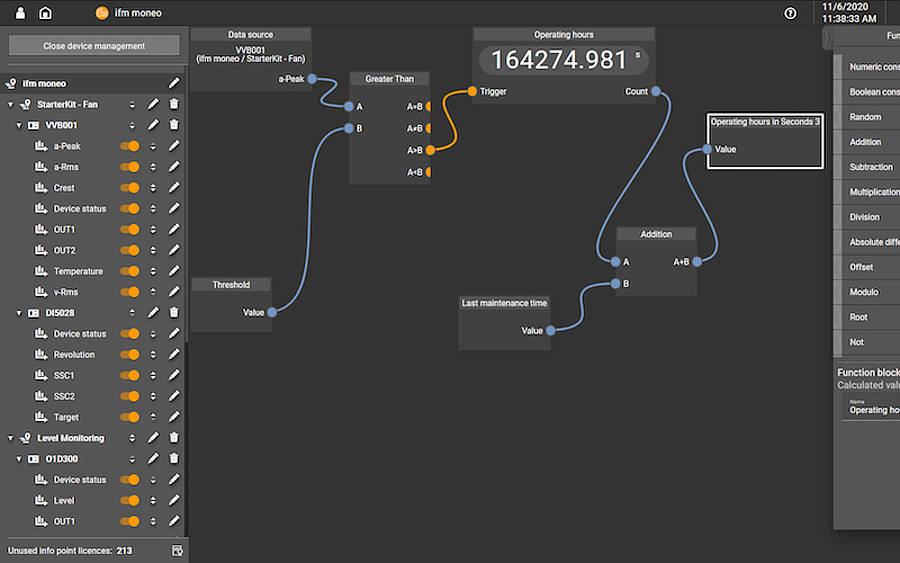The image size is (900, 563).
Task: Edit the DI5028 device
Action: pyautogui.click(x=153, y=312)
